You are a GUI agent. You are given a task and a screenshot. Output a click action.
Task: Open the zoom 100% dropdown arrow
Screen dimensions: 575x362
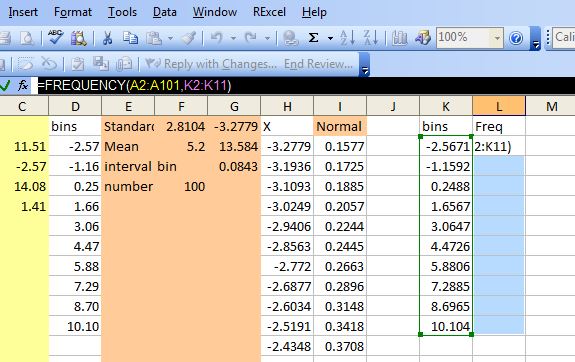pos(497,38)
